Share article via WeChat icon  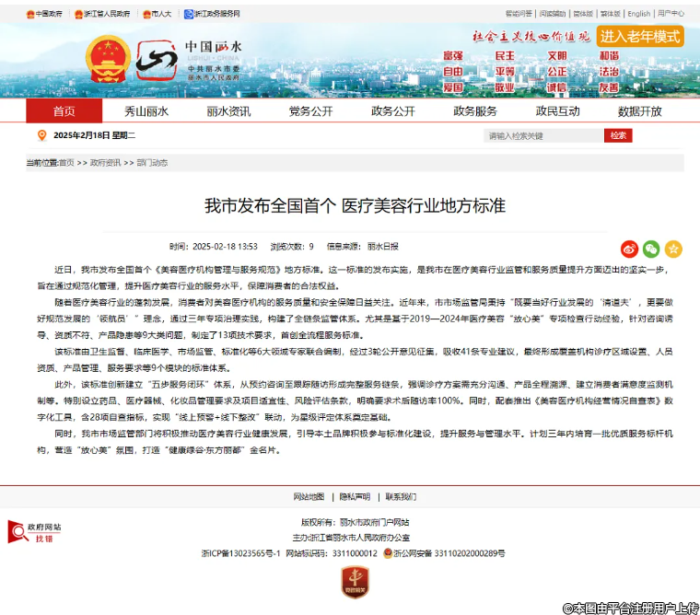(x=651, y=249)
